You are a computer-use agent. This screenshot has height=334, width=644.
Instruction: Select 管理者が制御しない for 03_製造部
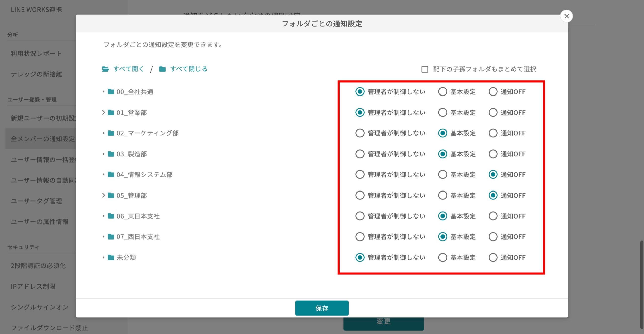pyautogui.click(x=360, y=154)
